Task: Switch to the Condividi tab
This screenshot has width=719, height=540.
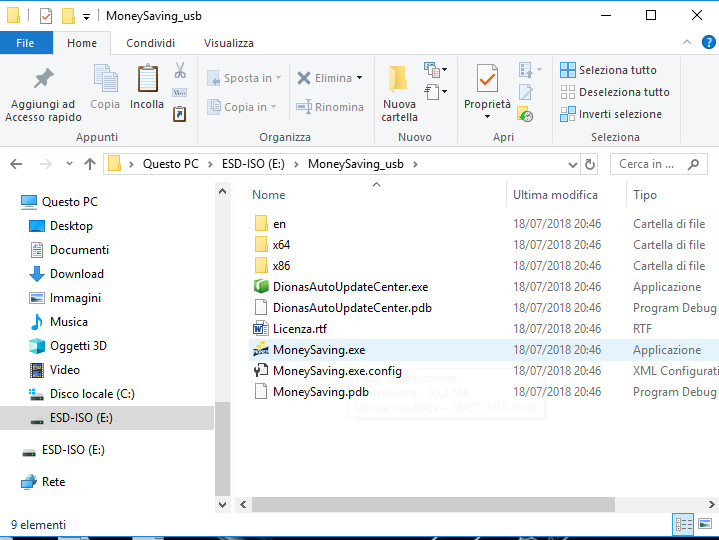Action: [x=150, y=43]
